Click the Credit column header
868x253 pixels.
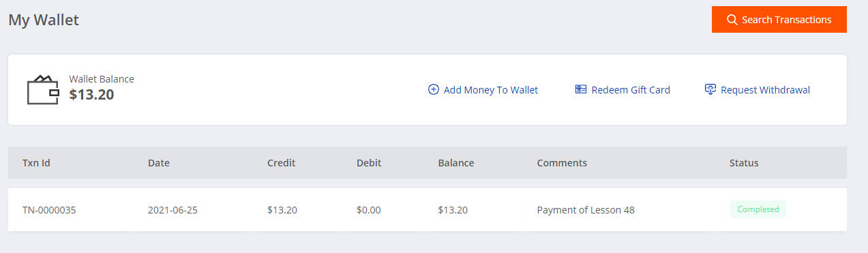click(281, 163)
